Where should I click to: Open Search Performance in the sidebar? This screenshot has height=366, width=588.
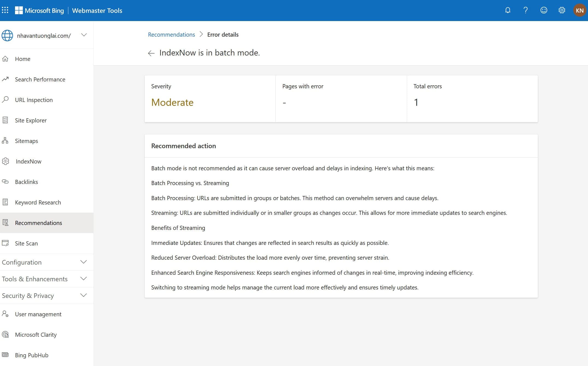(x=47, y=79)
